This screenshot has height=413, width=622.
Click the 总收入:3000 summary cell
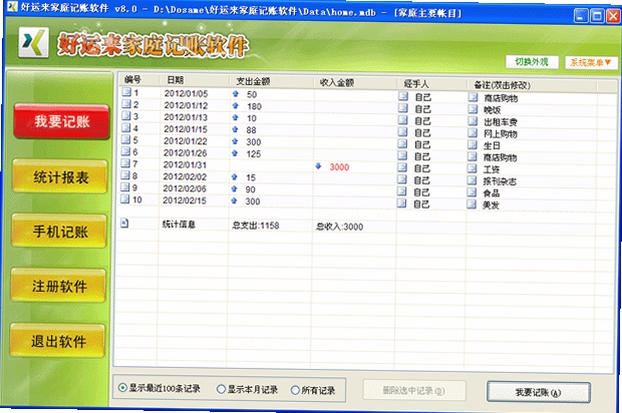340,227
